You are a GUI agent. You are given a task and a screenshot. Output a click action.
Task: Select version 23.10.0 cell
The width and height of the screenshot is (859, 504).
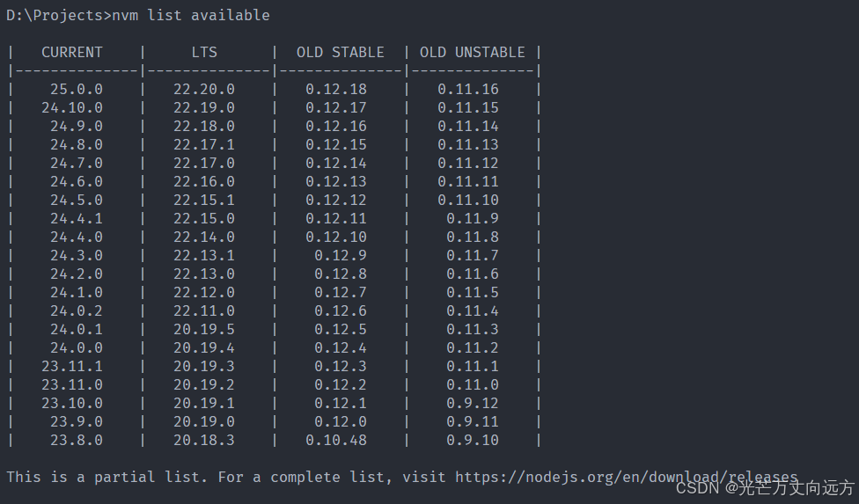pyautogui.click(x=72, y=404)
